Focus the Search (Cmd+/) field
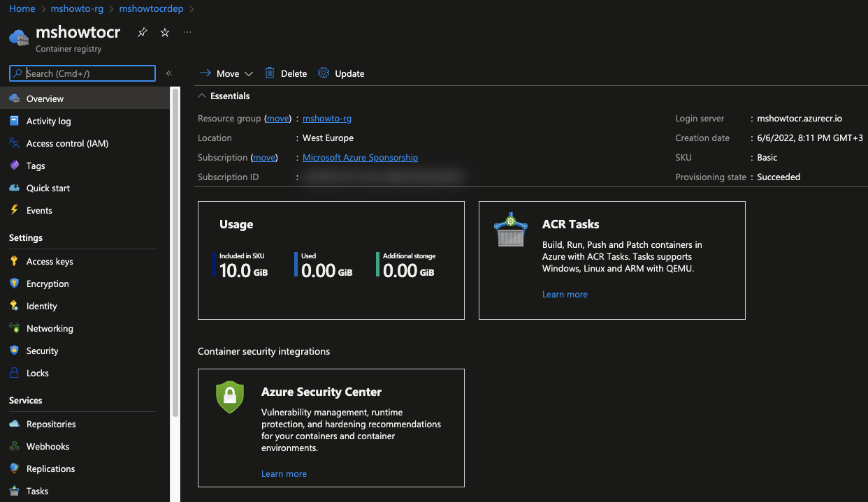Viewport: 868px width, 502px height. 82,73
